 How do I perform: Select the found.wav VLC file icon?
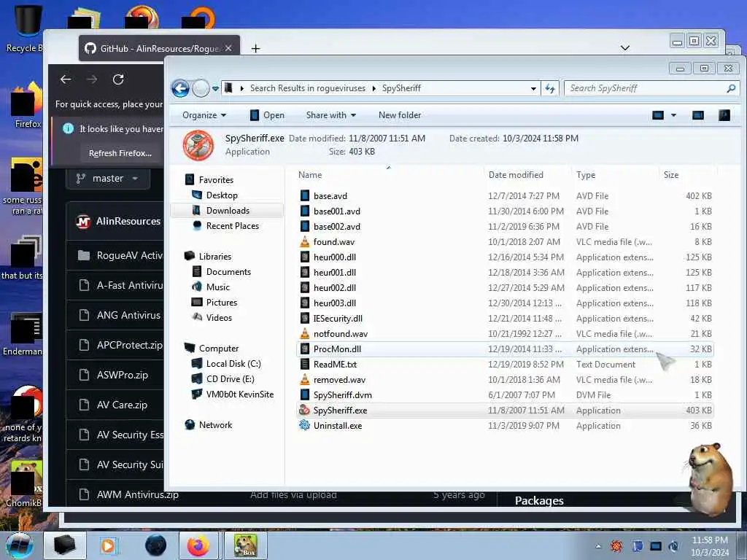tap(305, 241)
